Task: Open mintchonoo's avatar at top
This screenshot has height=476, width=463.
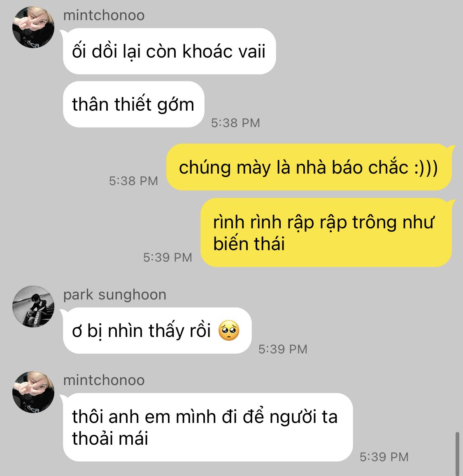Action: tap(33, 27)
